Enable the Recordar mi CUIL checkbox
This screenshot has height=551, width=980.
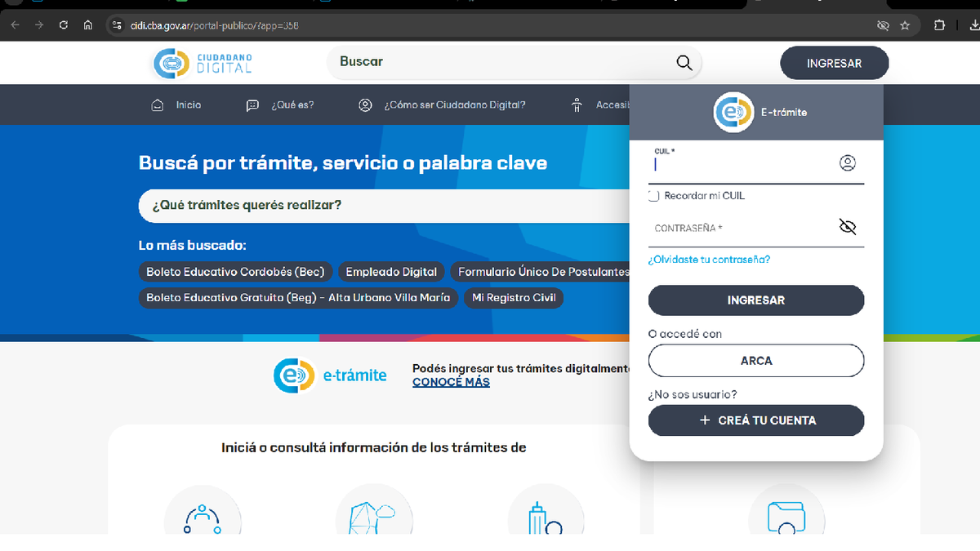[x=654, y=196]
